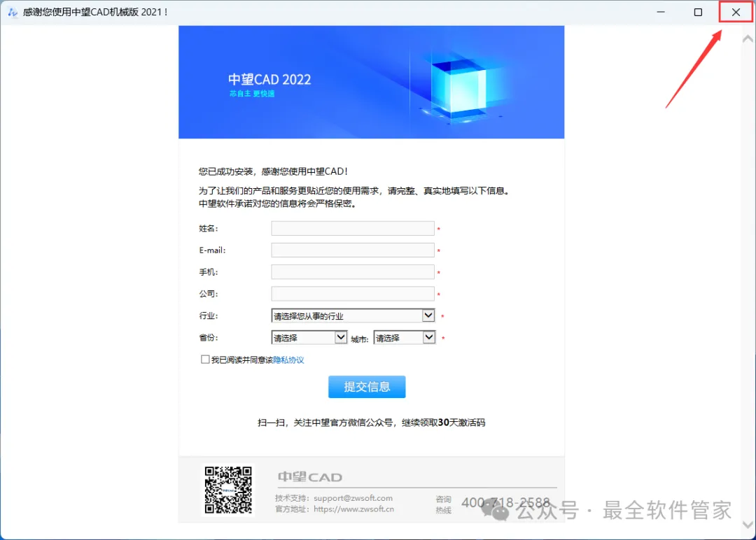This screenshot has width=756, height=540.
Task: Click https://www.zwsoft.cn address text
Action: [353, 509]
